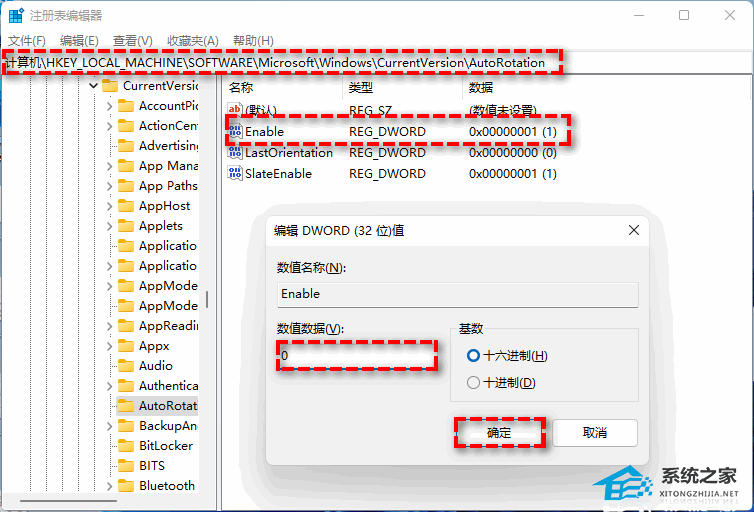The height and width of the screenshot is (512, 754).
Task: Click the BitLocker folder icon
Action: [126, 446]
